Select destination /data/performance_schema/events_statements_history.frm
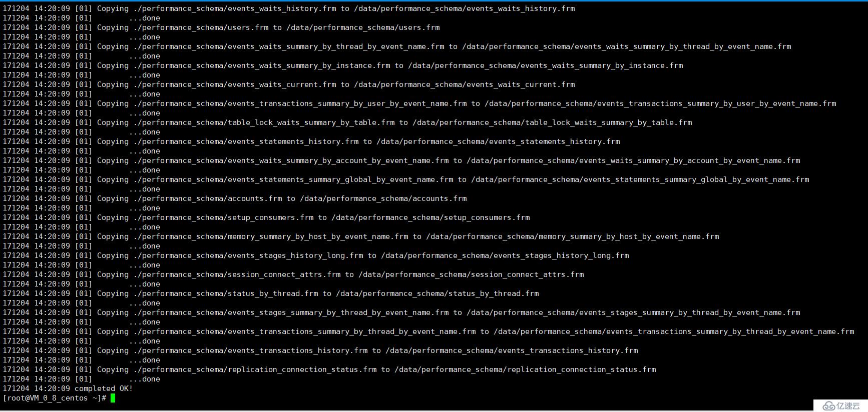This screenshot has width=868, height=412. pos(498,141)
